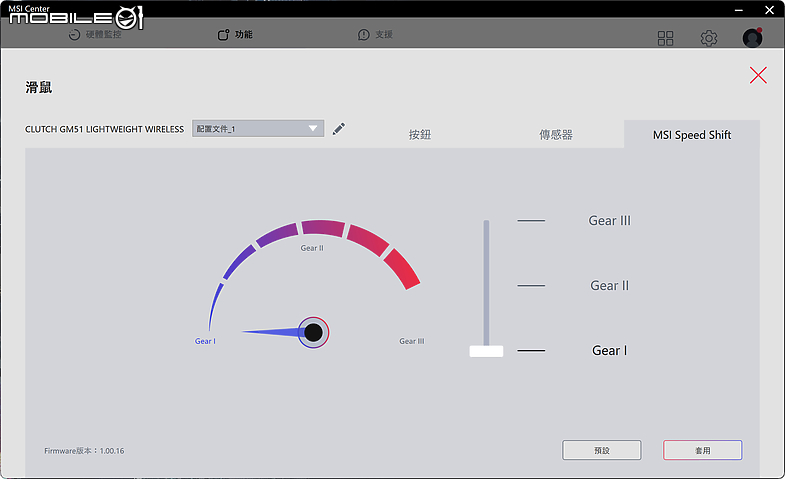Click the red segment of the speed gauge
This screenshot has width=785, height=479.
402,269
